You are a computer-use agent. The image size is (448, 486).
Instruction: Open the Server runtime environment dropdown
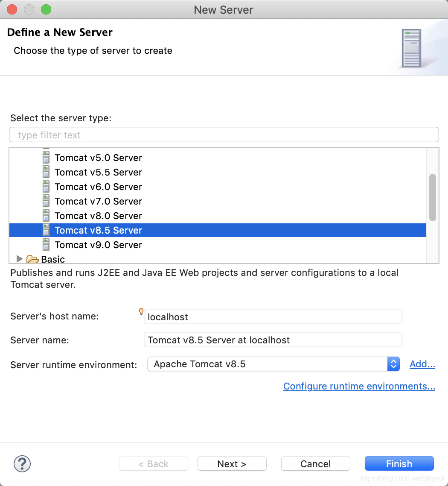[x=273, y=364]
